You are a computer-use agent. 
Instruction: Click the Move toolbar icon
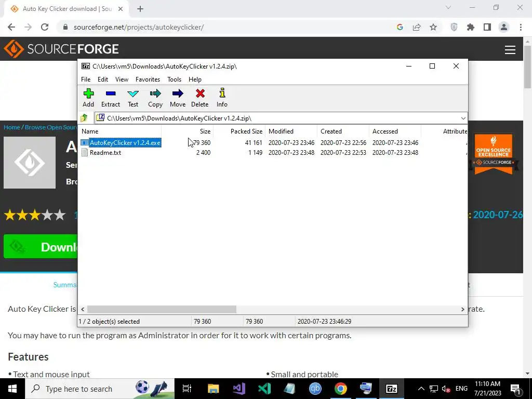(178, 98)
